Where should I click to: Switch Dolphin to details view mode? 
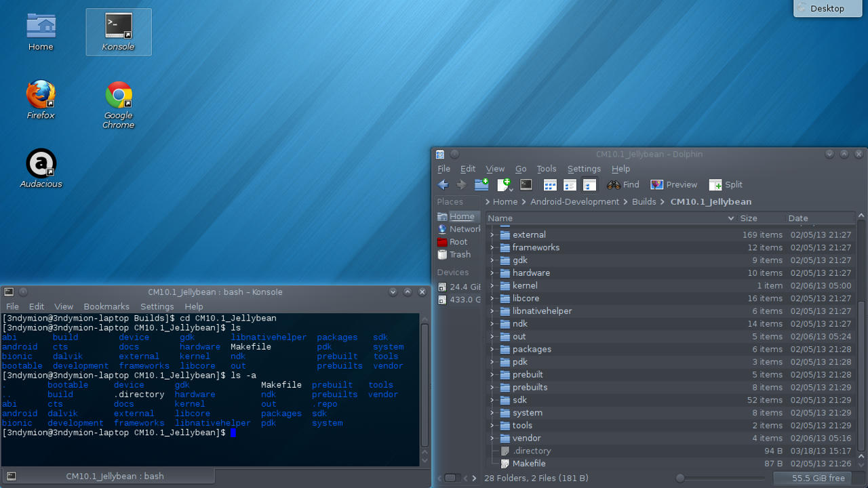point(589,184)
